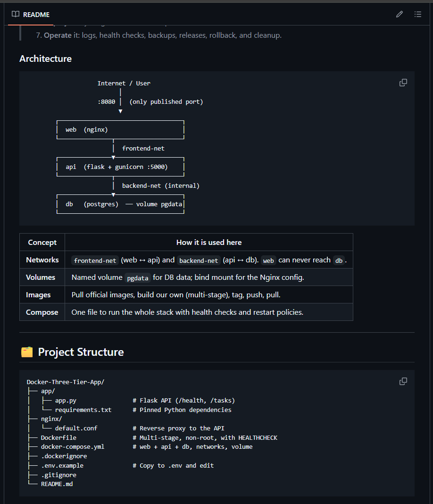Click '# Flask API (/health, /tasks)' comment
Viewport: 433px width, 504px height.
click(184, 401)
